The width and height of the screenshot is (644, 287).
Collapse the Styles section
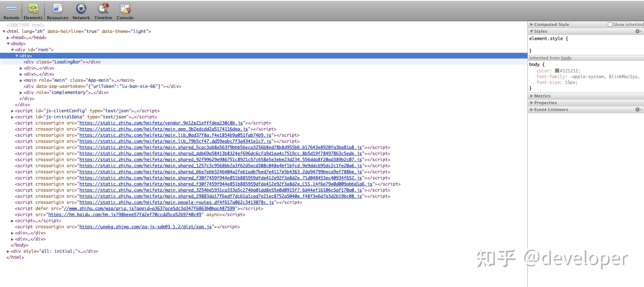[532, 31]
